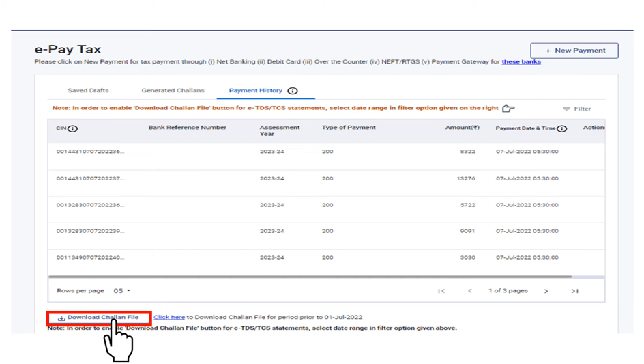The width and height of the screenshot is (644, 364).
Task: Click the 'Click here' challan download link
Action: [x=169, y=318]
